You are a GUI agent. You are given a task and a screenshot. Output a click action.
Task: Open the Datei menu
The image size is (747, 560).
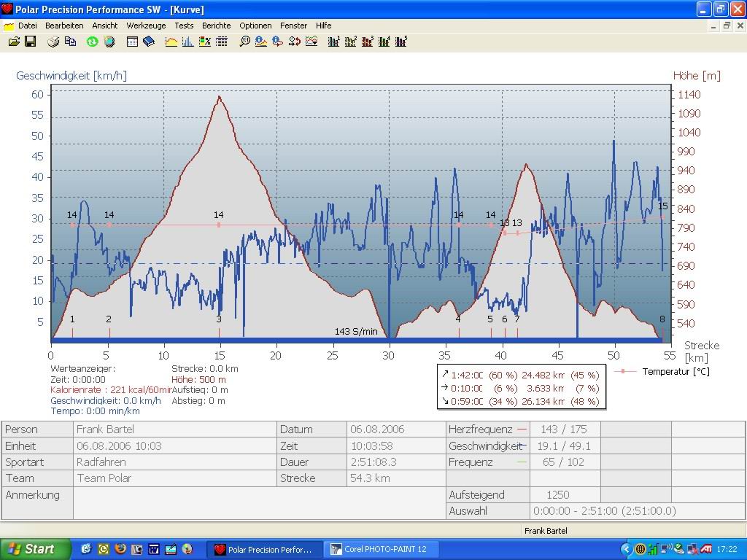[x=27, y=26]
